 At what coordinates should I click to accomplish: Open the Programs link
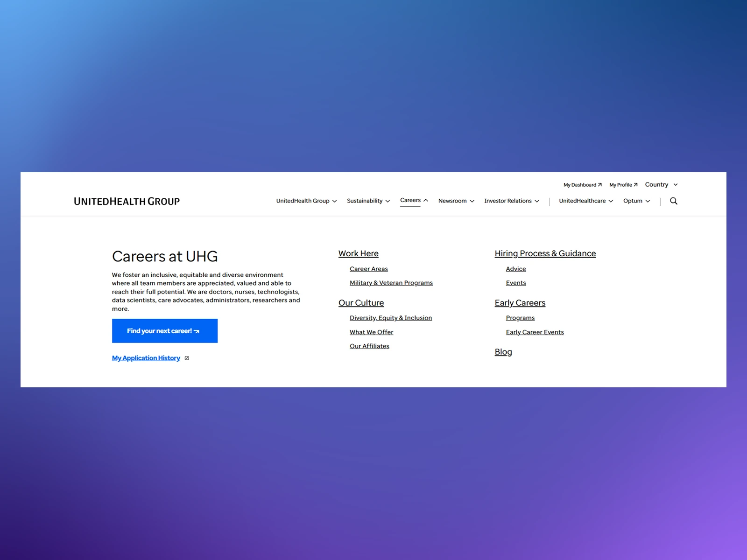(x=520, y=318)
